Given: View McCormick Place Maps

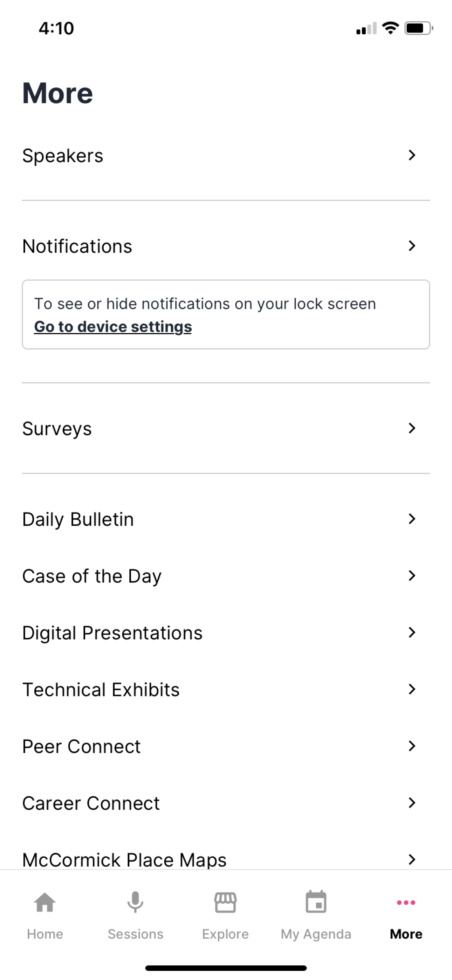Looking at the screenshot, I should click(x=226, y=859).
